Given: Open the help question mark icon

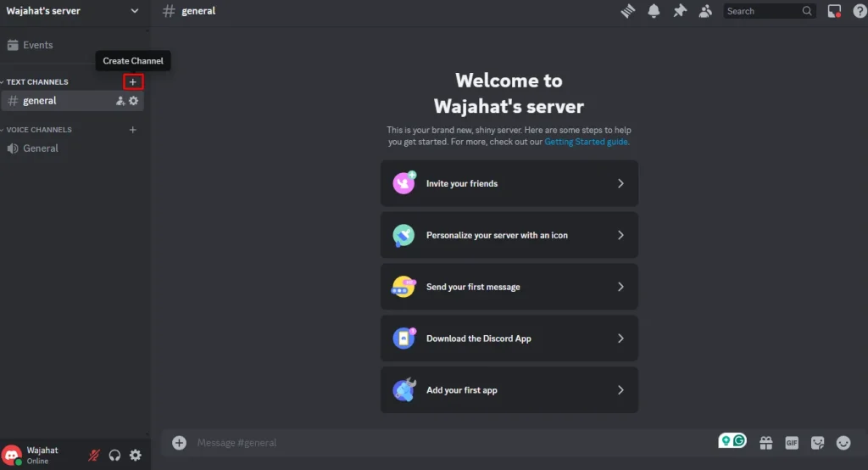Looking at the screenshot, I should [x=860, y=11].
